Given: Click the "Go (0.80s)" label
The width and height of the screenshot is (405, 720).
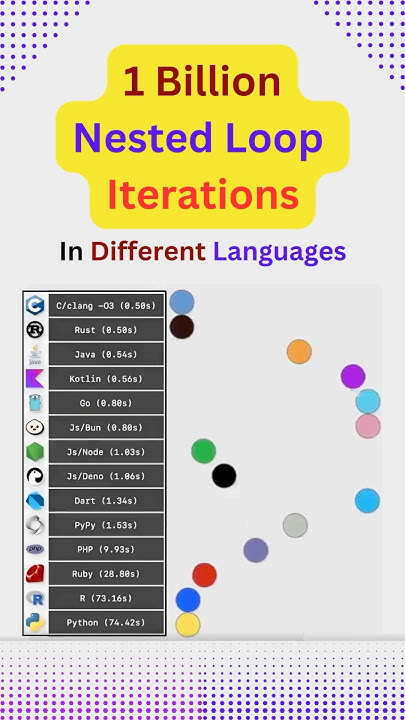Looking at the screenshot, I should (x=106, y=403).
